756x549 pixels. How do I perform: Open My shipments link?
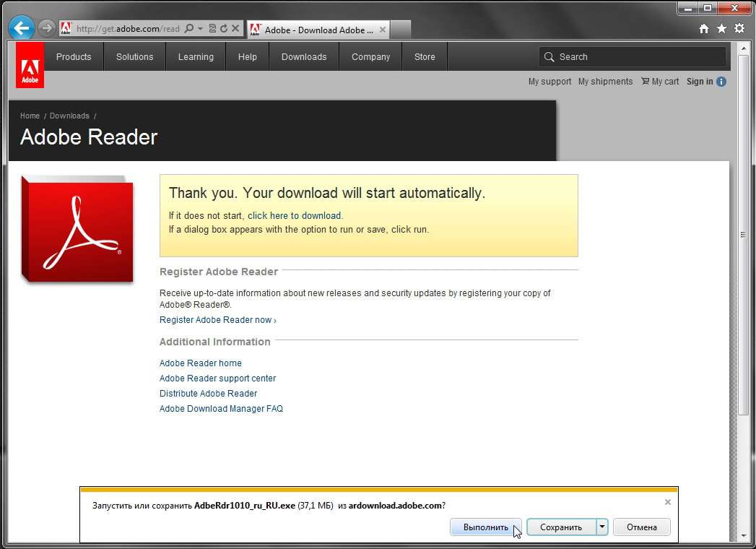click(605, 82)
